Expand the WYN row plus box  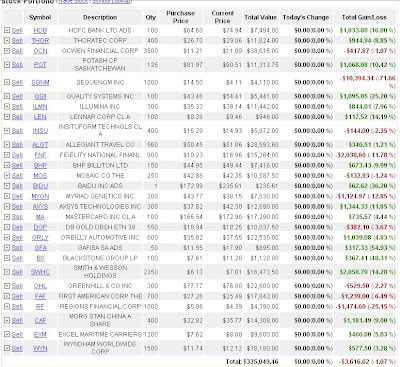coord(7,348)
